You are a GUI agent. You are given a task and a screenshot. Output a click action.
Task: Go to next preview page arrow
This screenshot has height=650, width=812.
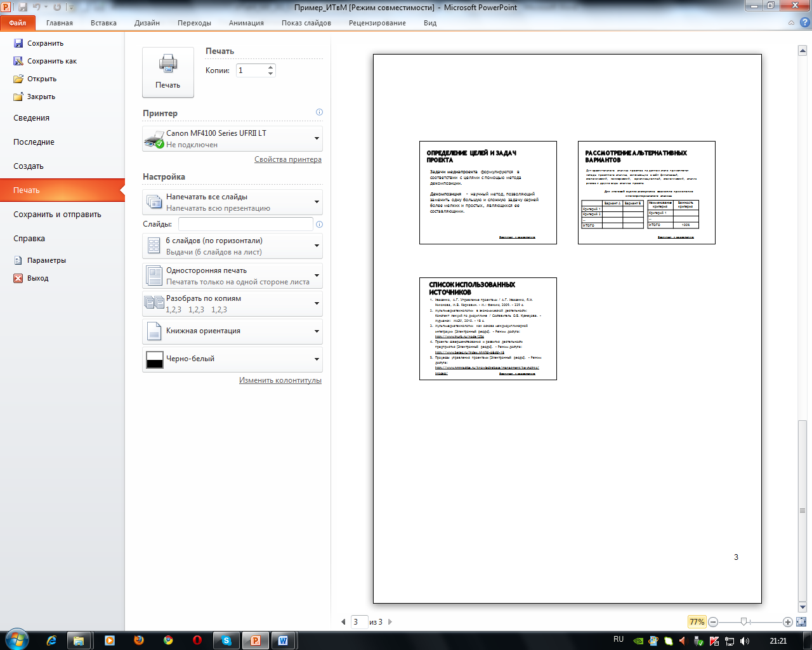pos(390,622)
